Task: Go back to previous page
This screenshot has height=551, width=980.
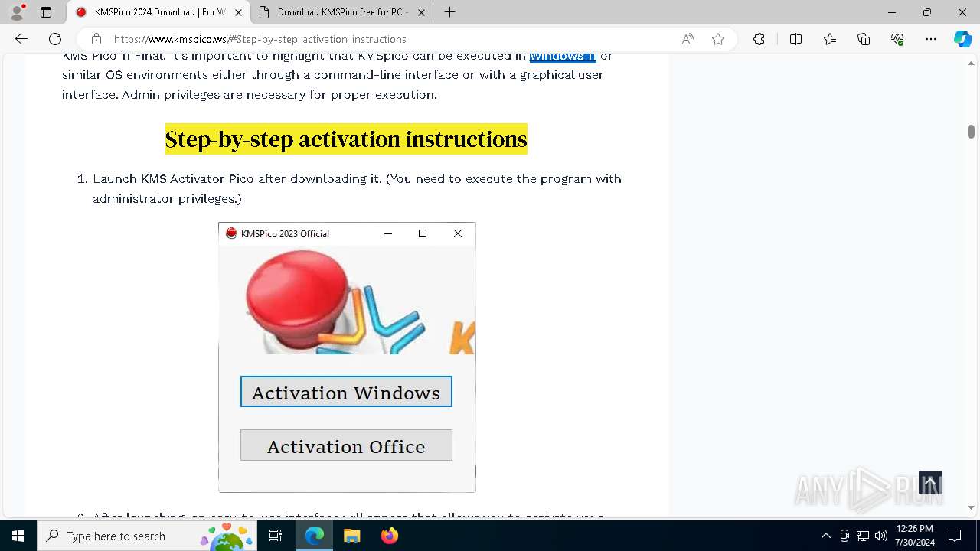Action: pos(21,39)
